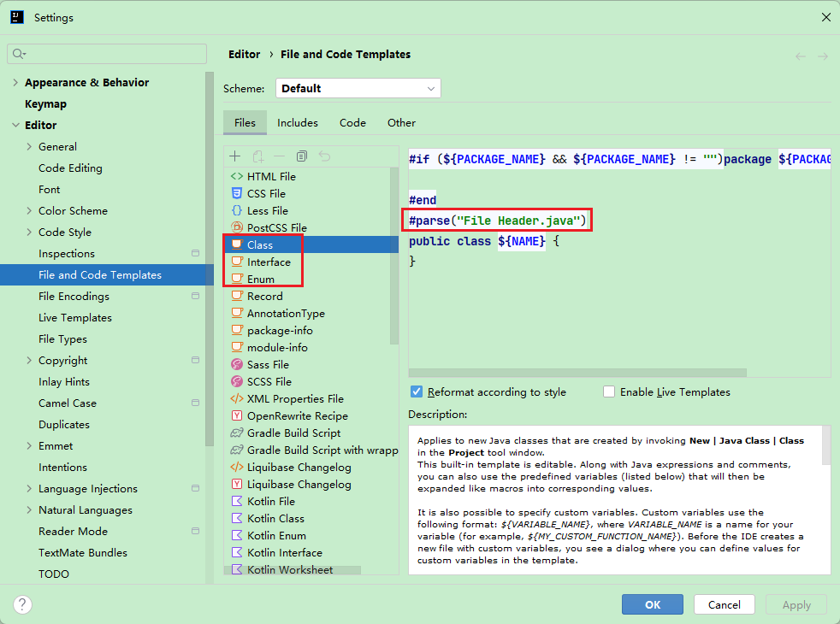Enable Live Templates checkbox
This screenshot has height=624, width=840.
(x=609, y=391)
